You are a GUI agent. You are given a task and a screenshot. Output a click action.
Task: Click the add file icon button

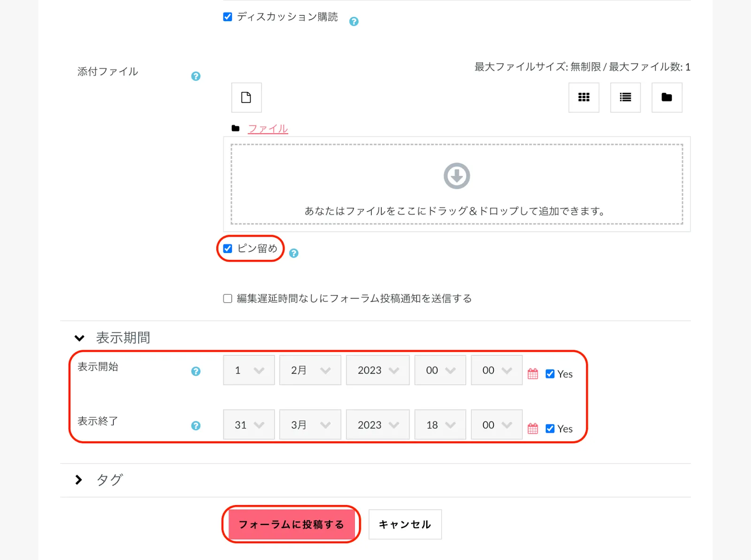(x=246, y=97)
